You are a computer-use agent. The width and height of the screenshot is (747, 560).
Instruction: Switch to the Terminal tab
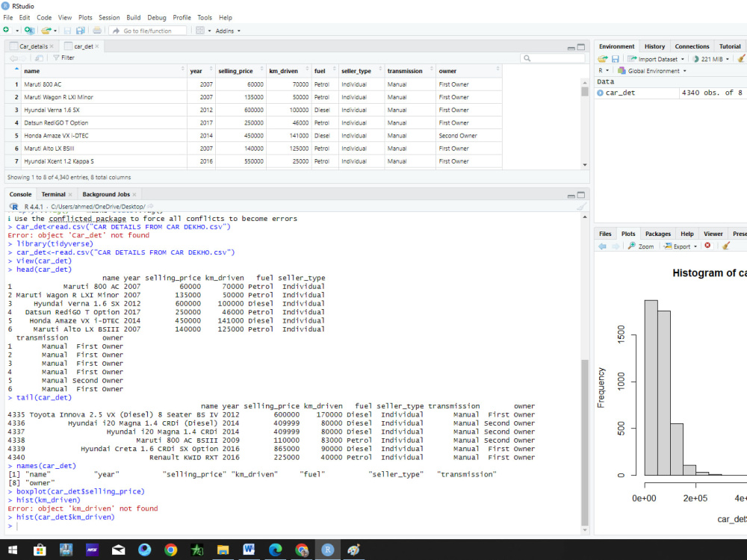tap(53, 194)
